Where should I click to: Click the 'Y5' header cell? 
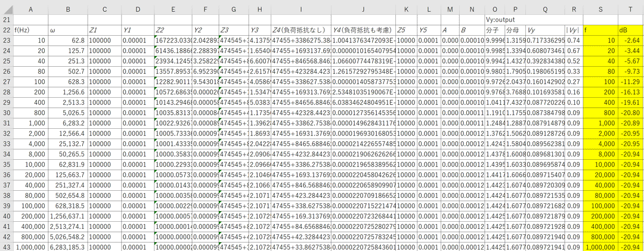[x=429, y=30]
